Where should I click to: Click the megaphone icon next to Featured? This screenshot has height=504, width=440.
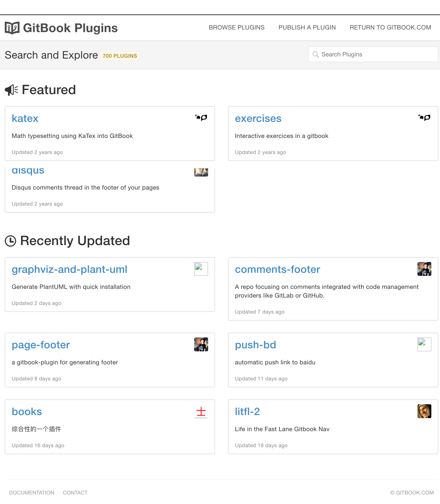[x=11, y=90]
